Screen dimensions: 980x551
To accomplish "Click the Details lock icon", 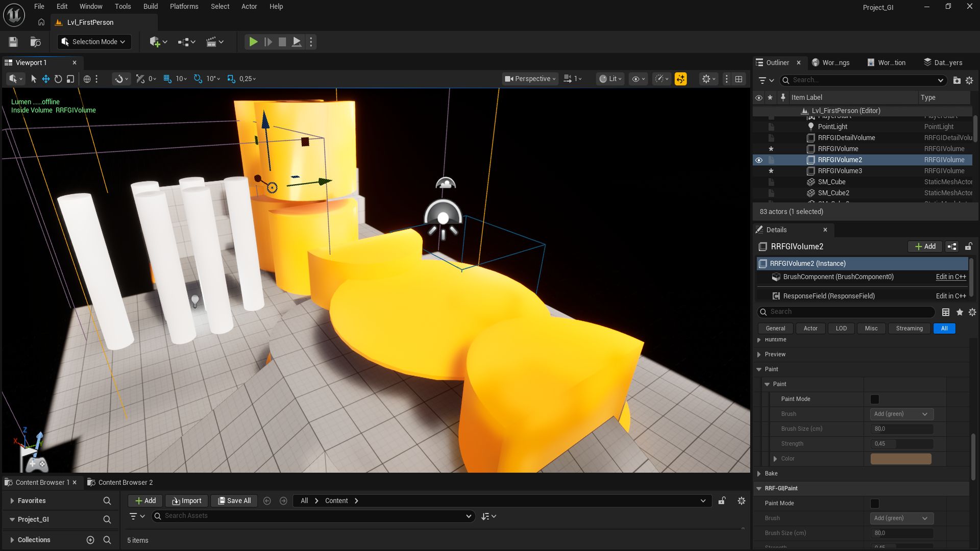I will click(968, 246).
